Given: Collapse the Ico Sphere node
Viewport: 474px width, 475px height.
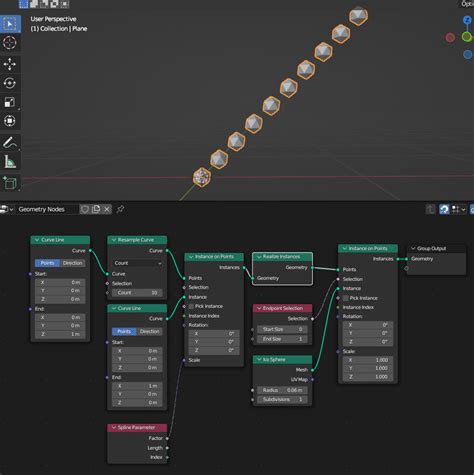Looking at the screenshot, I should tap(259, 359).
